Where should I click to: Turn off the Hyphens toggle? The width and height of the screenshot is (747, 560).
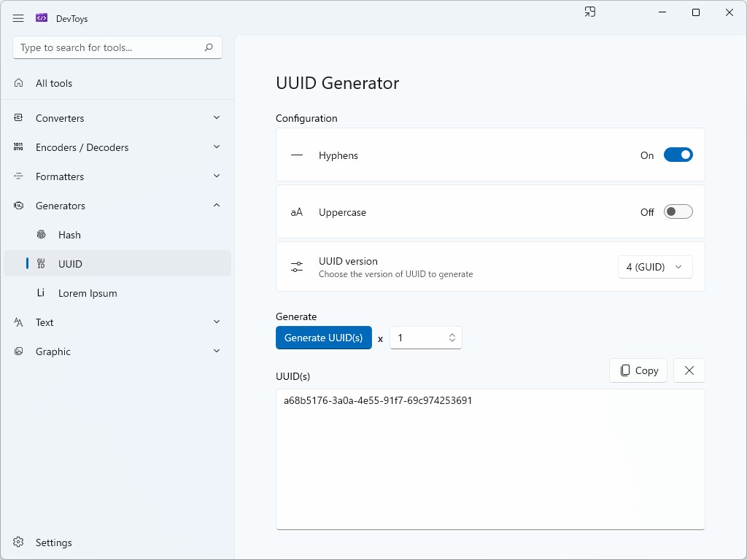(x=678, y=155)
